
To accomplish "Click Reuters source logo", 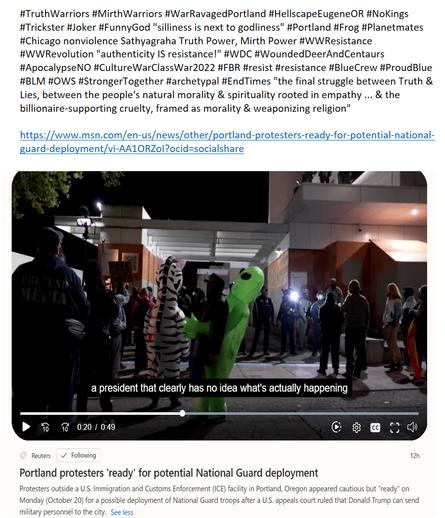I will tap(23, 455).
